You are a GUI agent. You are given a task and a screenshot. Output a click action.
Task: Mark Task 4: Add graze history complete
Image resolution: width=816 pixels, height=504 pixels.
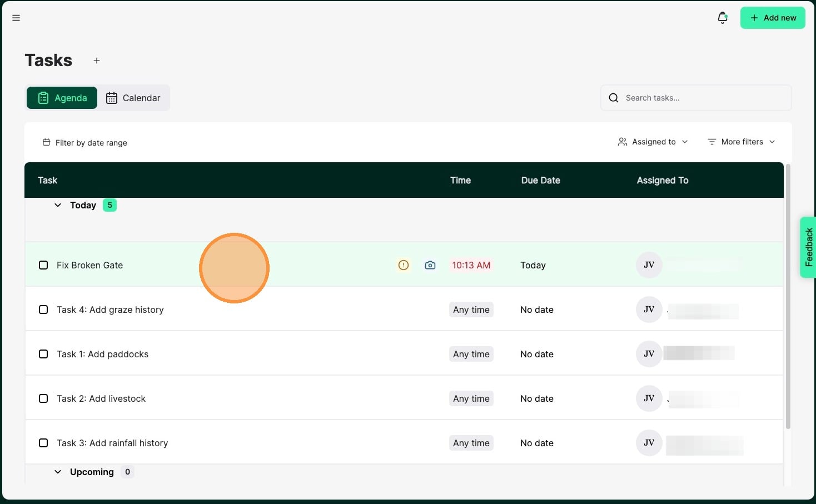pos(43,310)
